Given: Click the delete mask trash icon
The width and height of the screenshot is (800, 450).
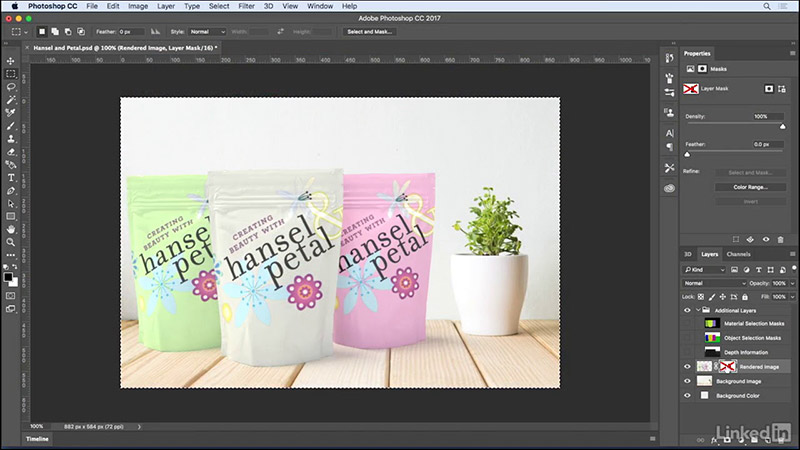Looking at the screenshot, I should click(781, 239).
